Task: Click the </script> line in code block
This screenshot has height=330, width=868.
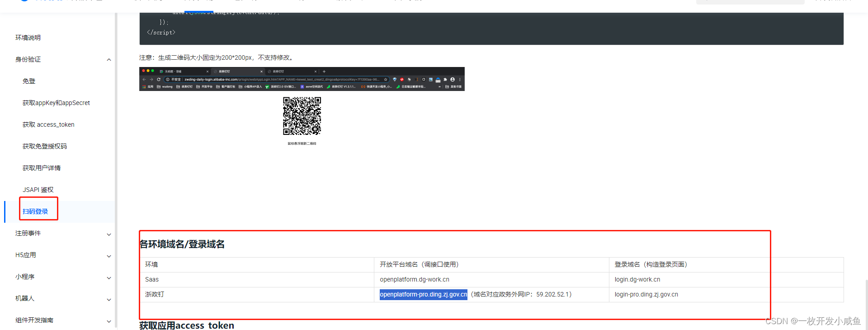Action: pos(161,33)
